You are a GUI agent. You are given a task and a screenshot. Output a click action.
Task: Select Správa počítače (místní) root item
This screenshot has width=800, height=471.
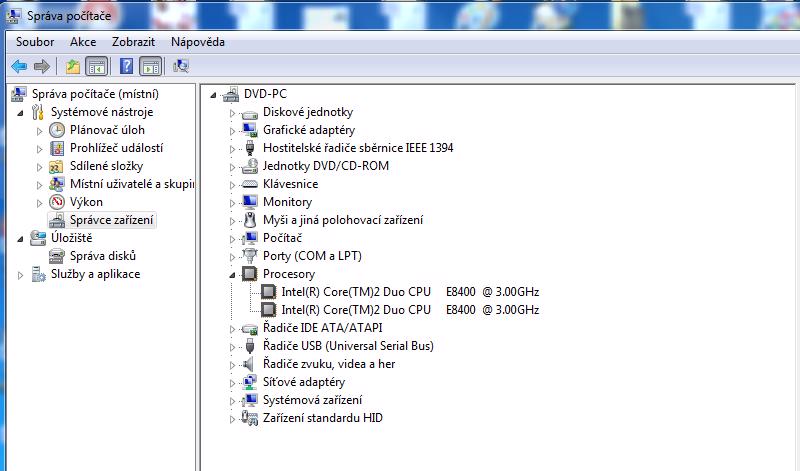(x=95, y=94)
